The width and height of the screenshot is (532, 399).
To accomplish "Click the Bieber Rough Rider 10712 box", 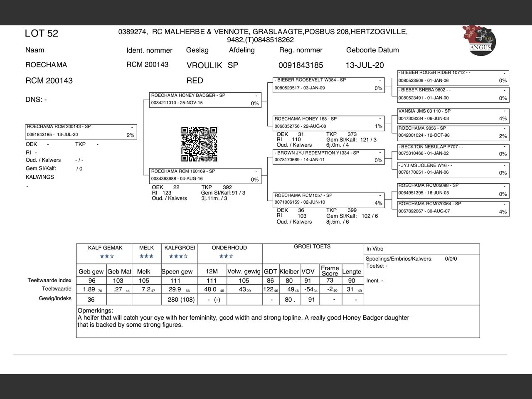I will [453, 77].
